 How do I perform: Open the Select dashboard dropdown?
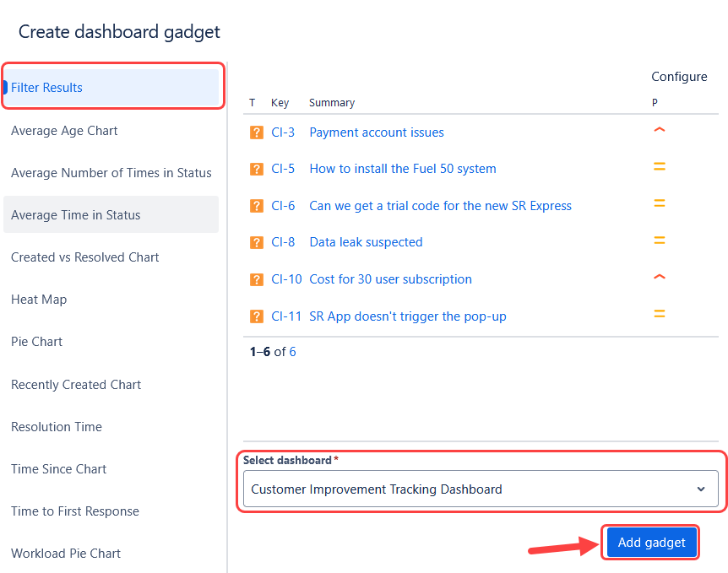[x=481, y=489]
